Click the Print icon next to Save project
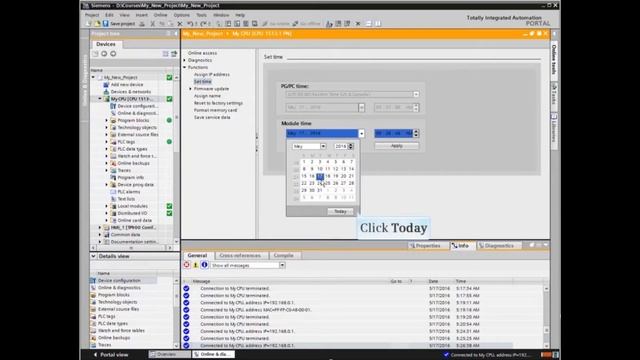 click(142, 24)
